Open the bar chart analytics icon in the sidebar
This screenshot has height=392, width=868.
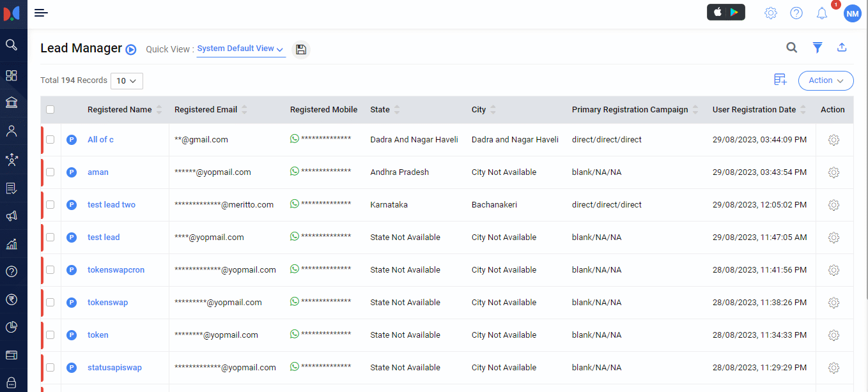tap(12, 244)
